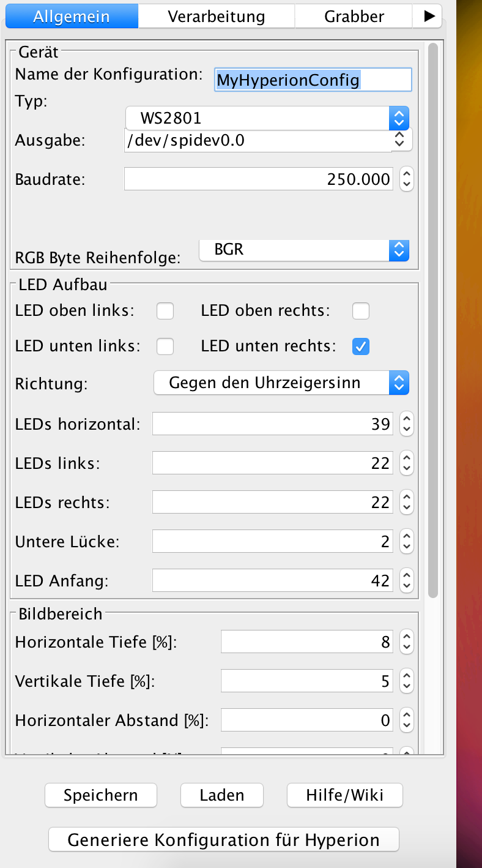This screenshot has height=868, width=482.
Task: Expand the Richtung dropdown
Action: tap(281, 383)
